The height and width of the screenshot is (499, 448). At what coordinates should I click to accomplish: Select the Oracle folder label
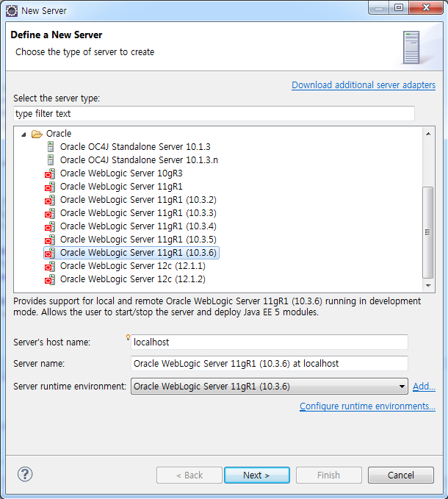click(x=59, y=133)
